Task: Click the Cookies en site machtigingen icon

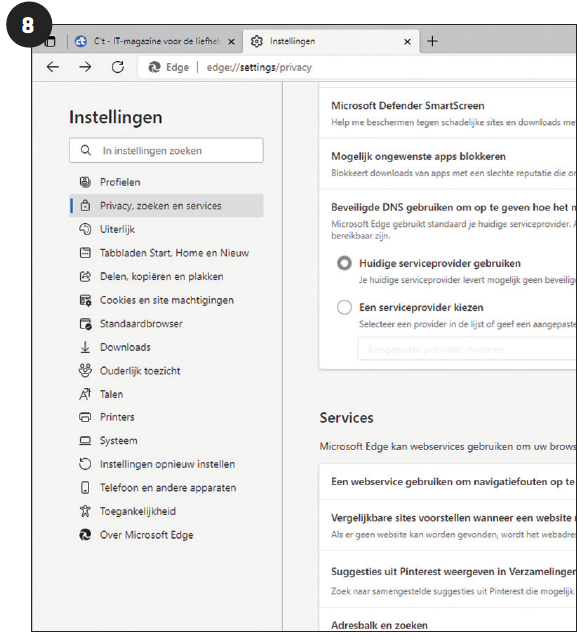Action: [x=85, y=301]
